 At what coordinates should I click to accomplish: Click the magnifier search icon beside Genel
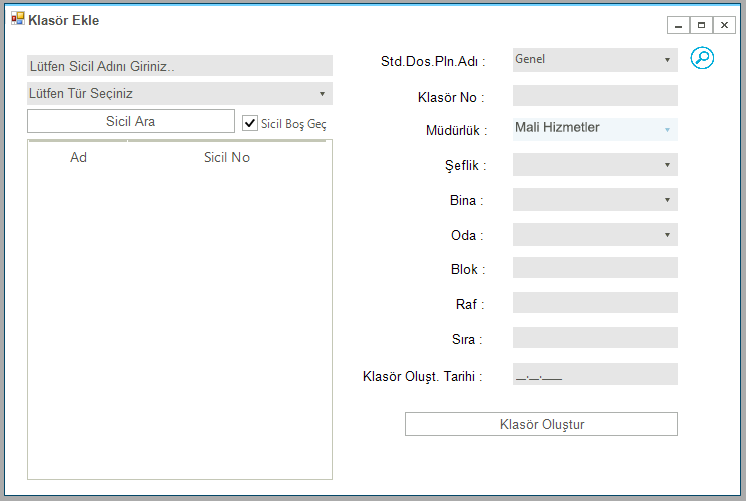[702, 58]
